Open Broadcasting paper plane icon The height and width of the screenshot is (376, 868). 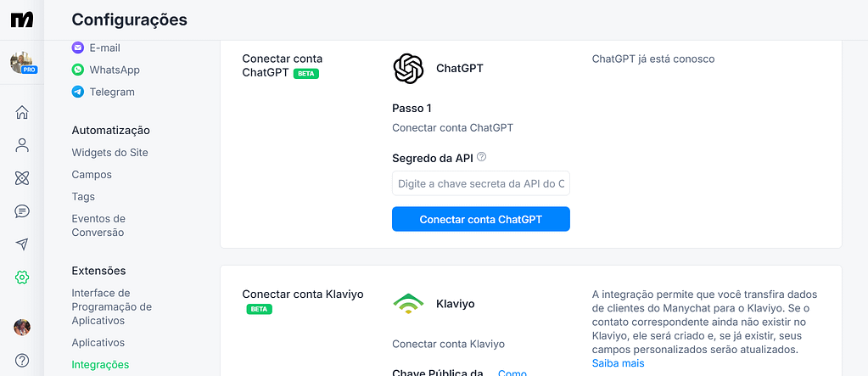pyautogui.click(x=22, y=244)
